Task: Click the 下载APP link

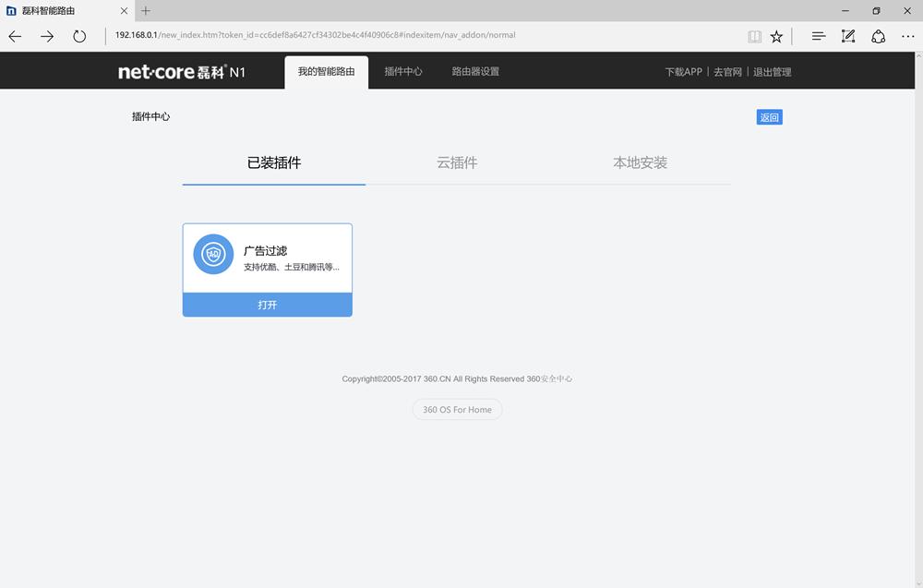Action: (x=682, y=70)
